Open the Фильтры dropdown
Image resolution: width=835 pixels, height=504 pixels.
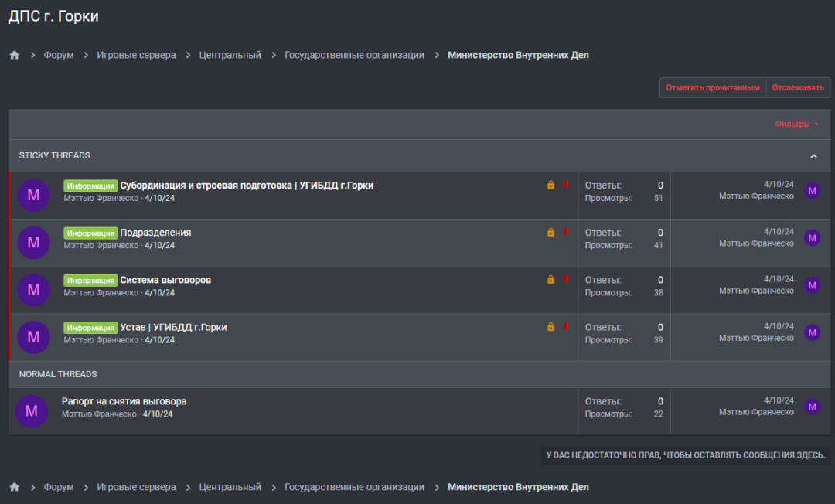(x=796, y=124)
